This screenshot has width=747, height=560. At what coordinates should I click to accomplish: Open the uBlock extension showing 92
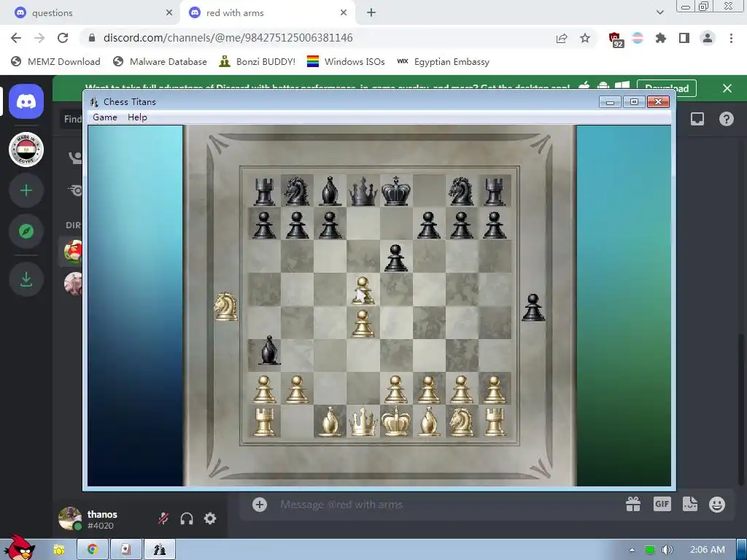point(616,39)
